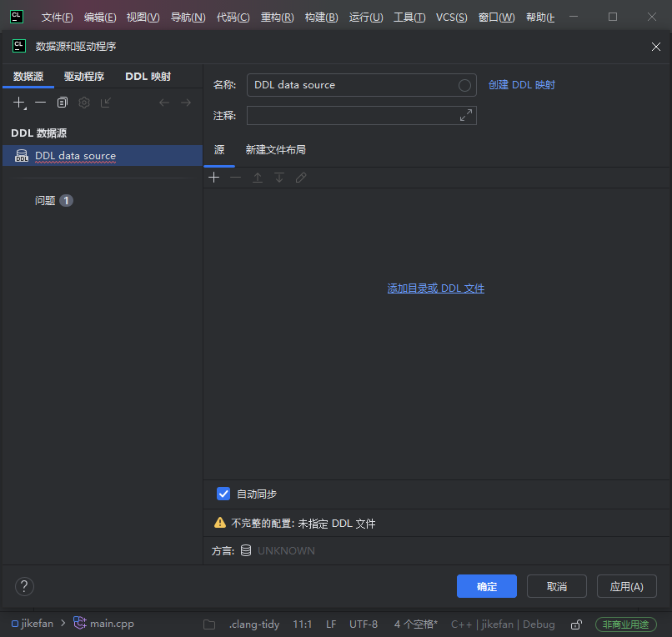Switch to the DDL 映射 tab

148,77
